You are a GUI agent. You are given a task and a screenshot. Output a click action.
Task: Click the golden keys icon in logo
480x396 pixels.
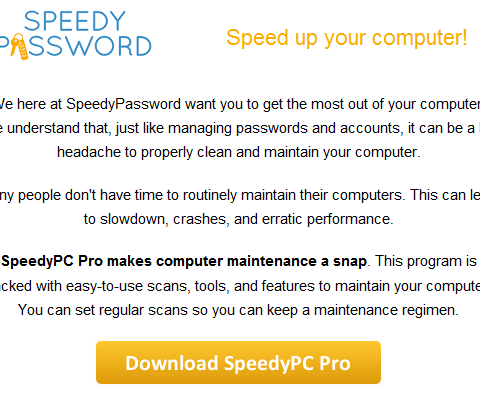click(19, 47)
